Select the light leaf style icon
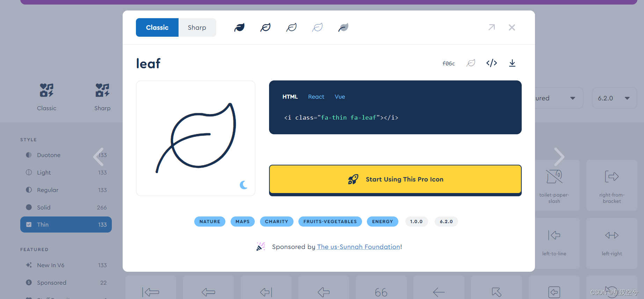 click(291, 27)
